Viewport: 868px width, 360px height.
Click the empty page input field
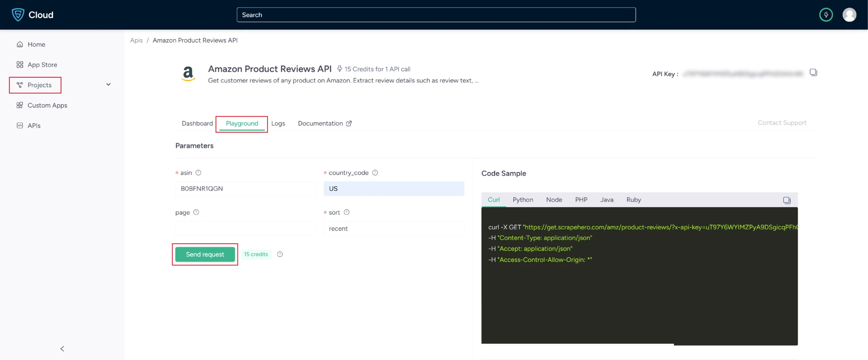(245, 228)
